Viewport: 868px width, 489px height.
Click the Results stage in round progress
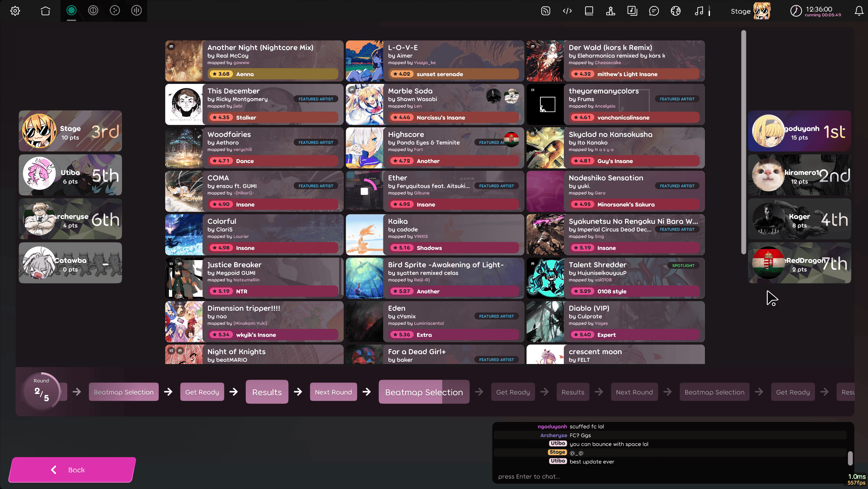pyautogui.click(x=267, y=392)
